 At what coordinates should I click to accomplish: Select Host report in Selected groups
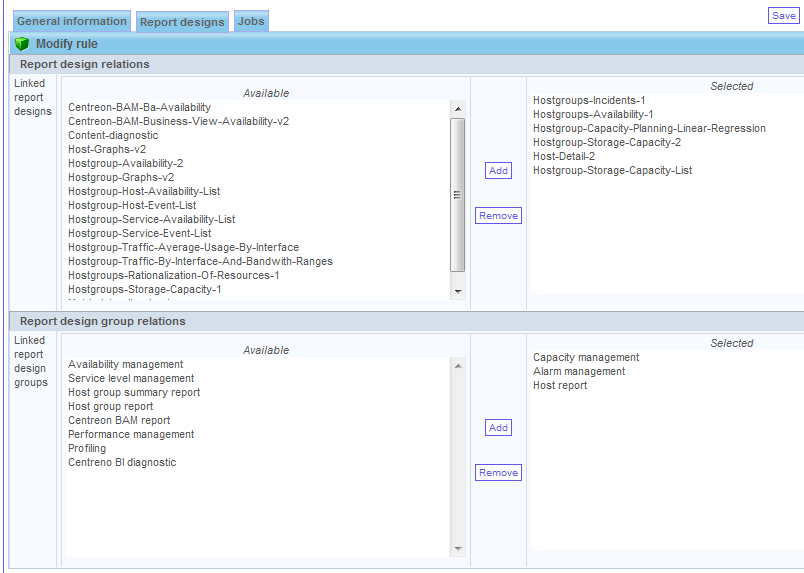tap(559, 385)
